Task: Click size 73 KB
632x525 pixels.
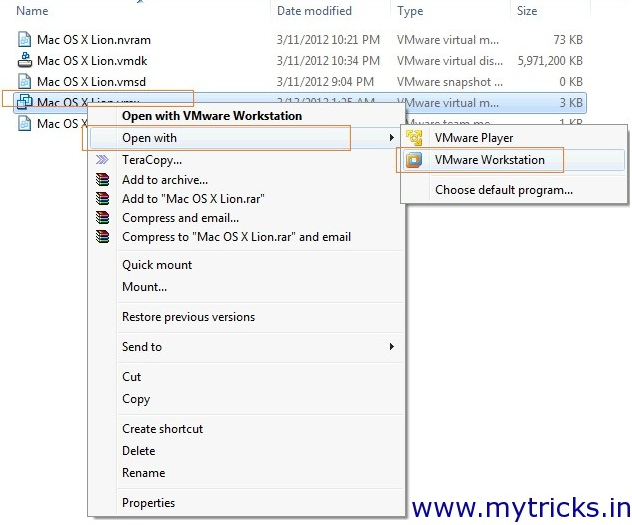Action: tap(568, 40)
